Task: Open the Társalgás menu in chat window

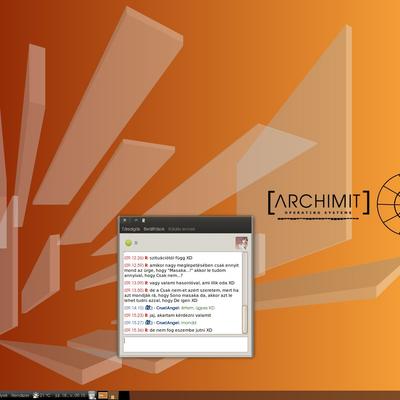Action: click(x=130, y=229)
